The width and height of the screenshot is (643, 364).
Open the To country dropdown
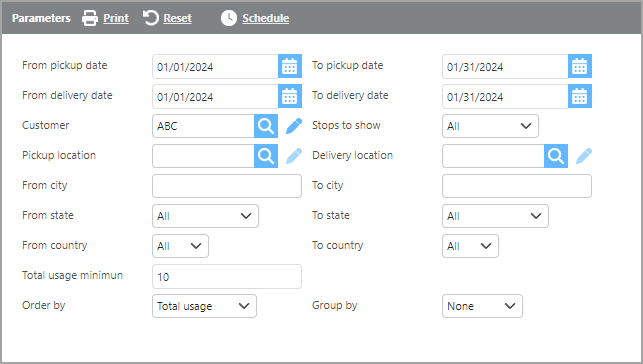470,246
